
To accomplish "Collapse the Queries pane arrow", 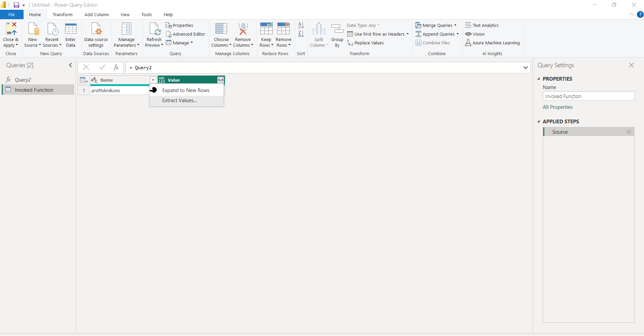I will (71, 65).
